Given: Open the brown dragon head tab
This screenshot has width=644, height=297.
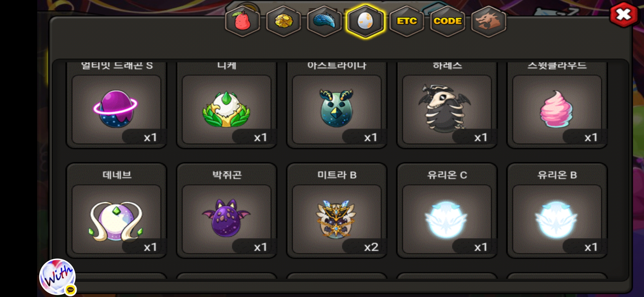Looking at the screenshot, I should tap(489, 21).
